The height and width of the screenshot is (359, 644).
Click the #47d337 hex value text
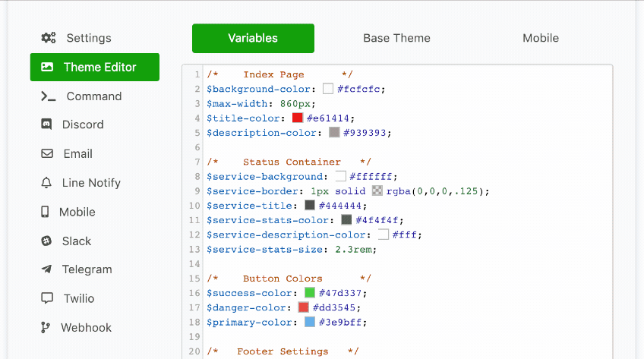tap(340, 293)
